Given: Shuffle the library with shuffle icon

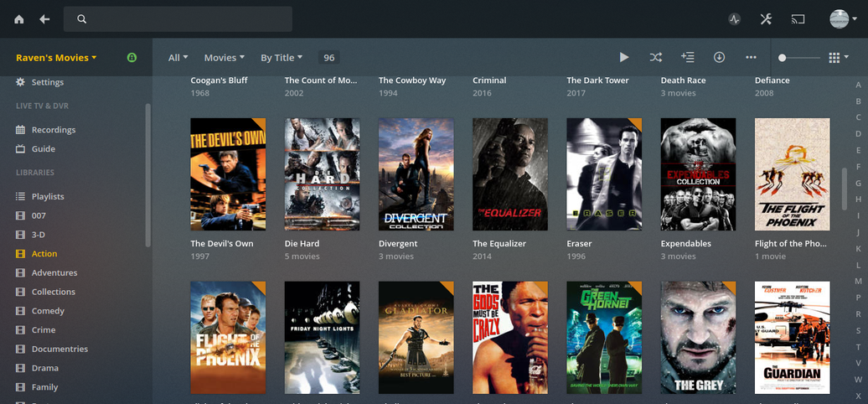Looking at the screenshot, I should click(655, 57).
